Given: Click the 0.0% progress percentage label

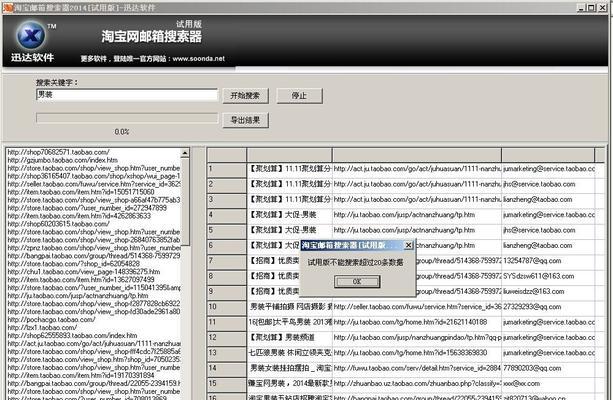Looking at the screenshot, I should point(122,132).
